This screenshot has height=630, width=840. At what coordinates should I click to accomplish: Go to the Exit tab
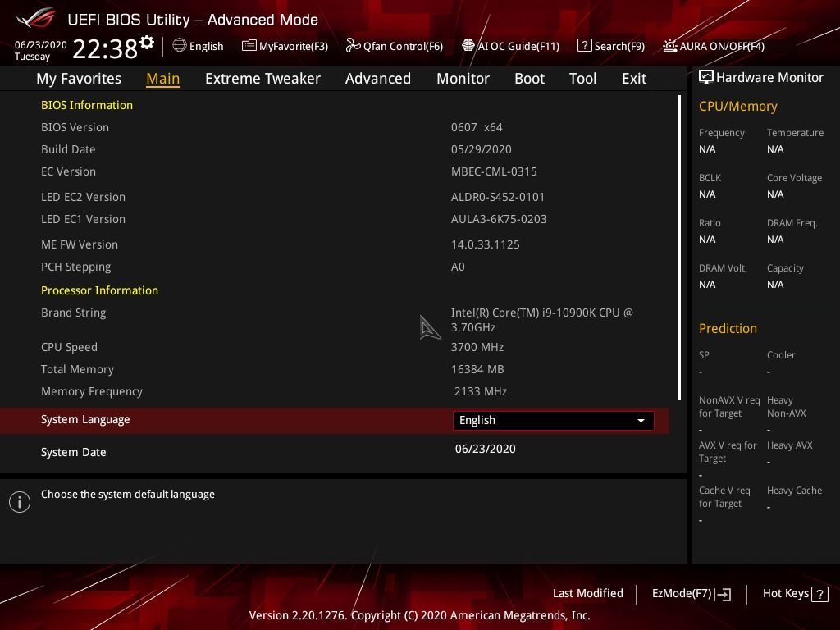[634, 79]
